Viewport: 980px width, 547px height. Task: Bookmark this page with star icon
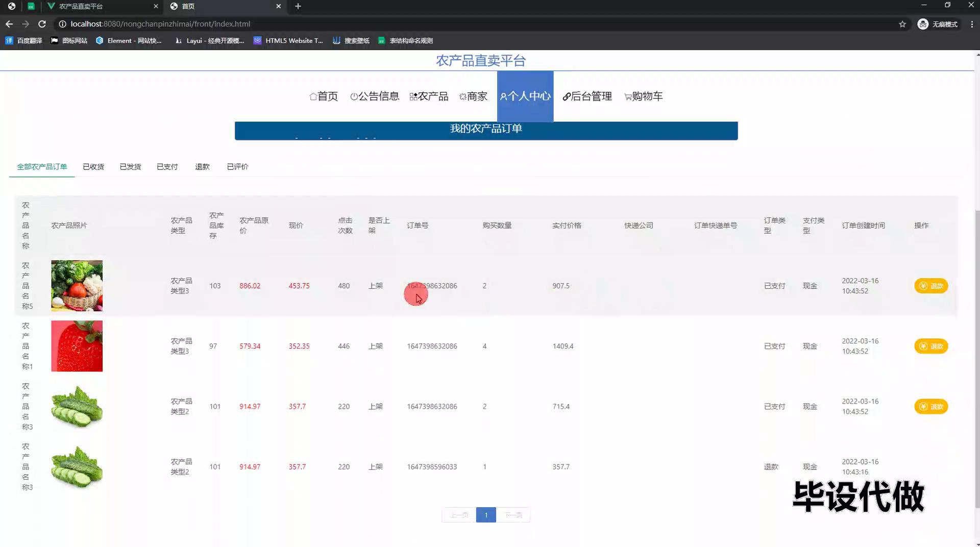[902, 24]
